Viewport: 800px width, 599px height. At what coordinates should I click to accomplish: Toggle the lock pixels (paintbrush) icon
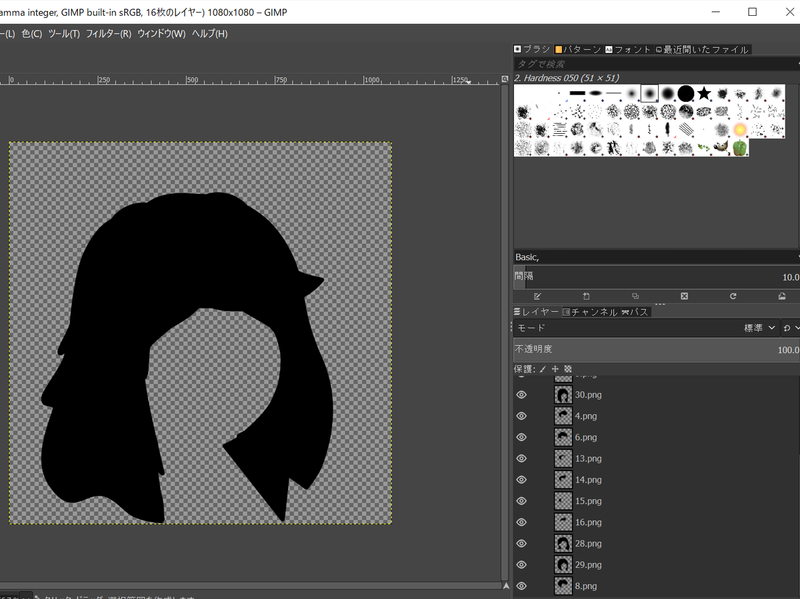click(543, 369)
